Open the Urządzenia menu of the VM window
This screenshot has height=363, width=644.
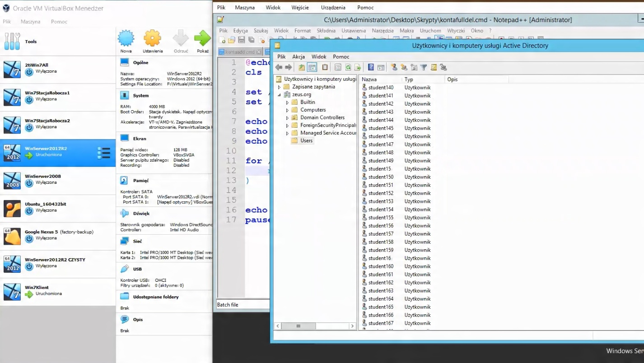pyautogui.click(x=333, y=7)
